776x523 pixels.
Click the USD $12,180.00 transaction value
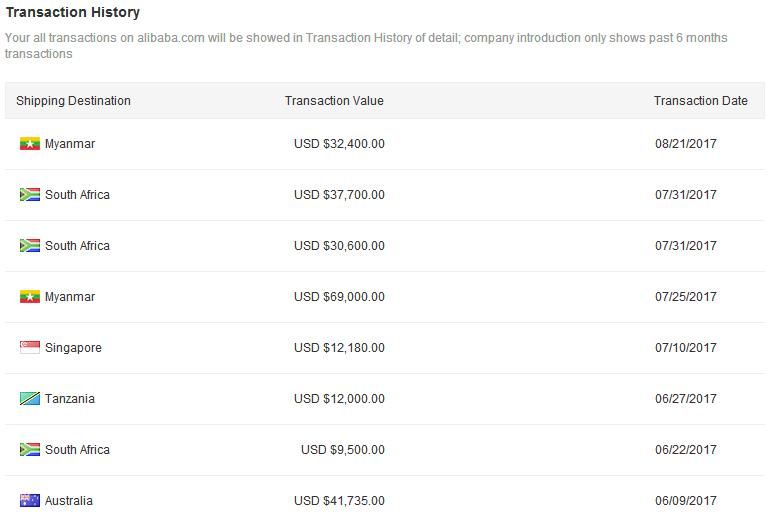[x=339, y=348]
